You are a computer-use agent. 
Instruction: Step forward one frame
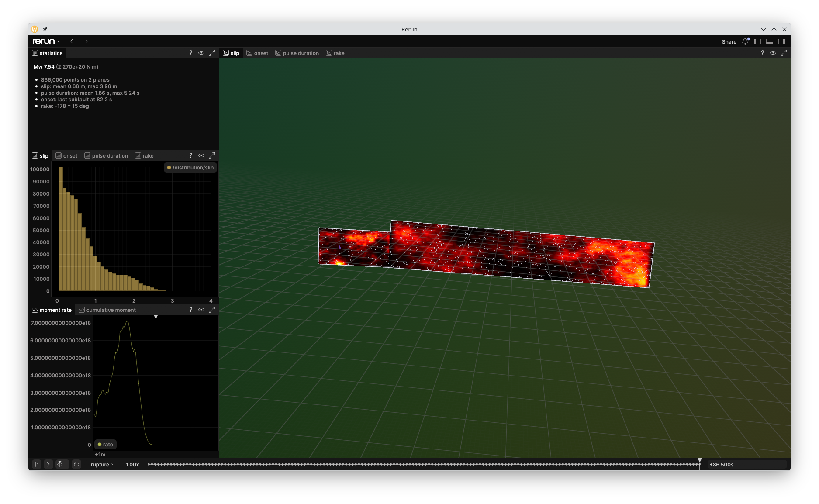(x=48, y=464)
